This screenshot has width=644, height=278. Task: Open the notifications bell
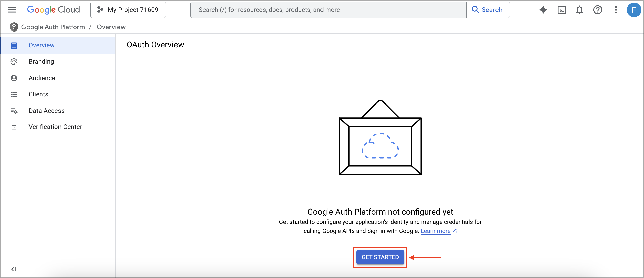coord(580,10)
